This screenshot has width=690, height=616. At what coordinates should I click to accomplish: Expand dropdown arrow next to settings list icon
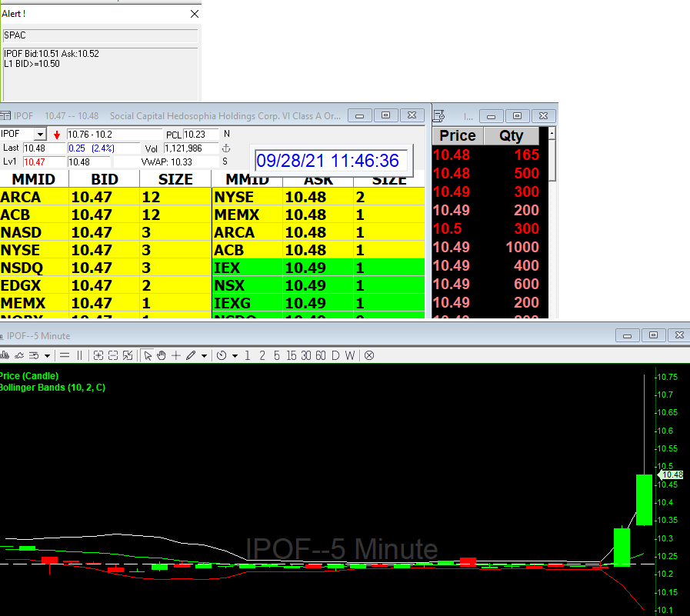click(47, 356)
